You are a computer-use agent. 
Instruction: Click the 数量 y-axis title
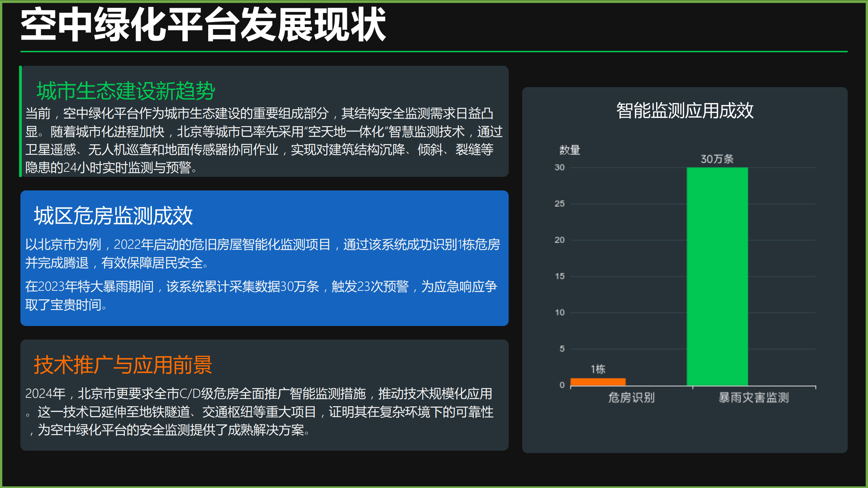tap(570, 150)
